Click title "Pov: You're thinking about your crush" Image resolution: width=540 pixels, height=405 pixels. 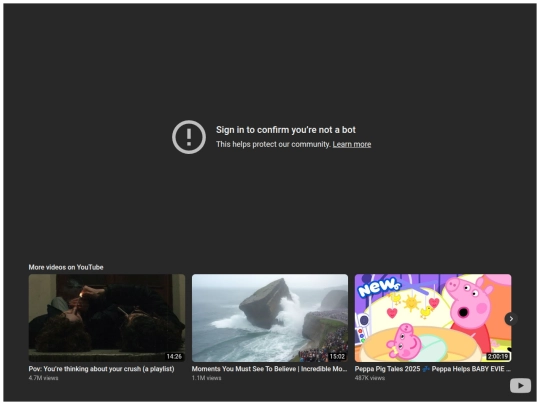[101, 369]
